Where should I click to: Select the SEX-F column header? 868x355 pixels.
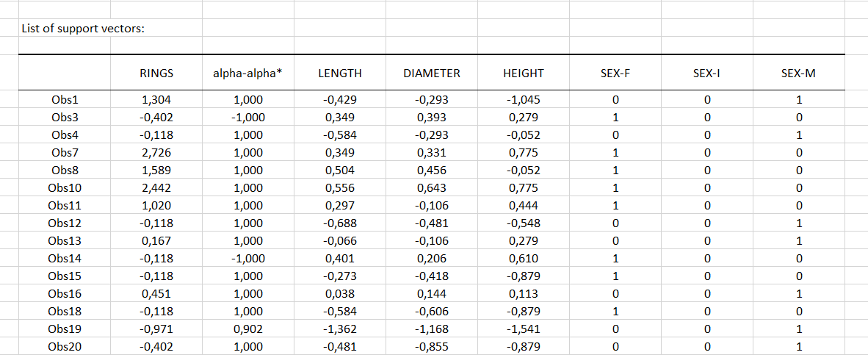pos(615,73)
